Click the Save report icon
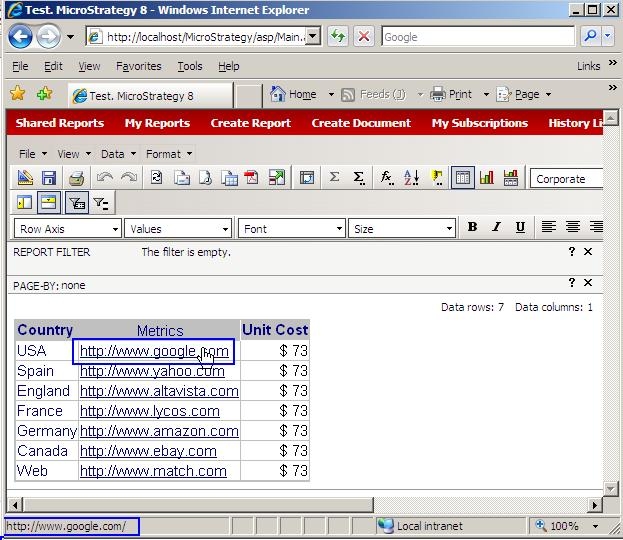The height and width of the screenshot is (540, 623). (x=48, y=178)
